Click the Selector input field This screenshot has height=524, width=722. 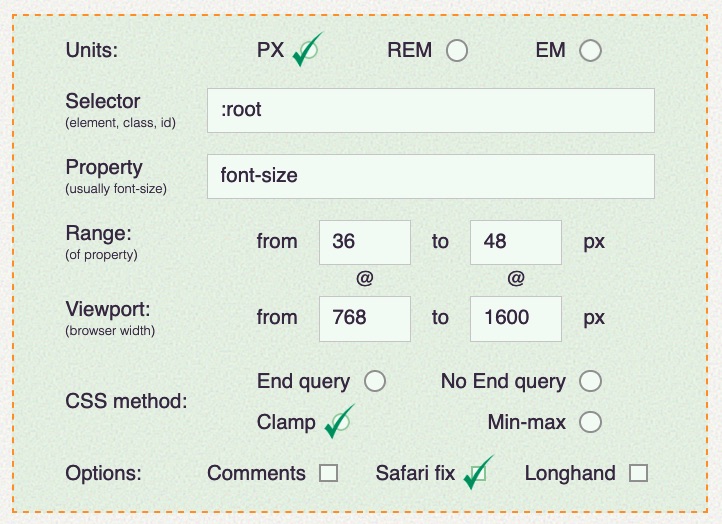tap(430, 110)
